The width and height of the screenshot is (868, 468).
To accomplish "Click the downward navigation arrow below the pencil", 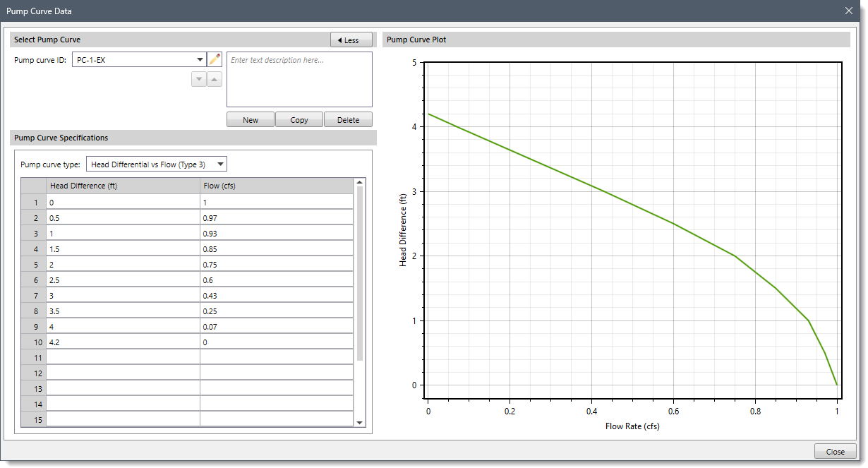I will point(198,79).
